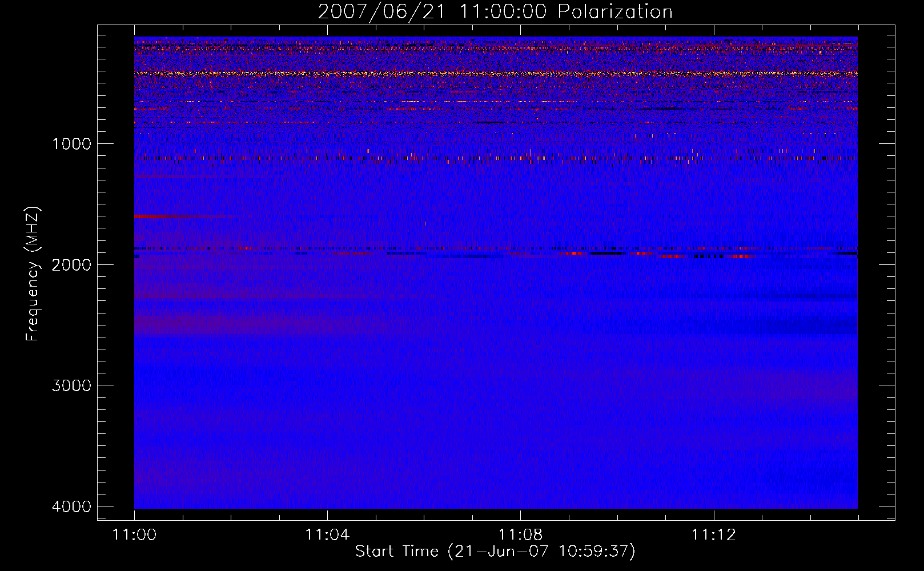Click the 'Start Time (21-Jun-07 10:59:37)' label
This screenshot has width=924, height=571.
495,552
